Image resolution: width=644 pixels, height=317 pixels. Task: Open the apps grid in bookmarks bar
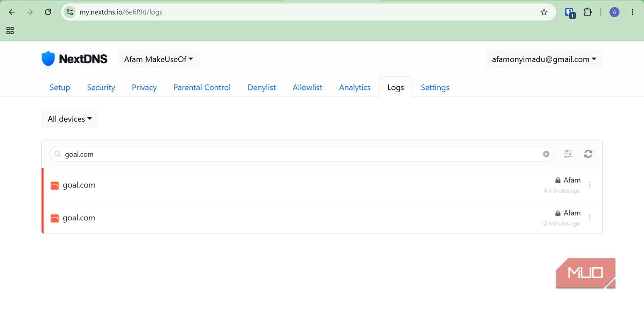pos(10,31)
